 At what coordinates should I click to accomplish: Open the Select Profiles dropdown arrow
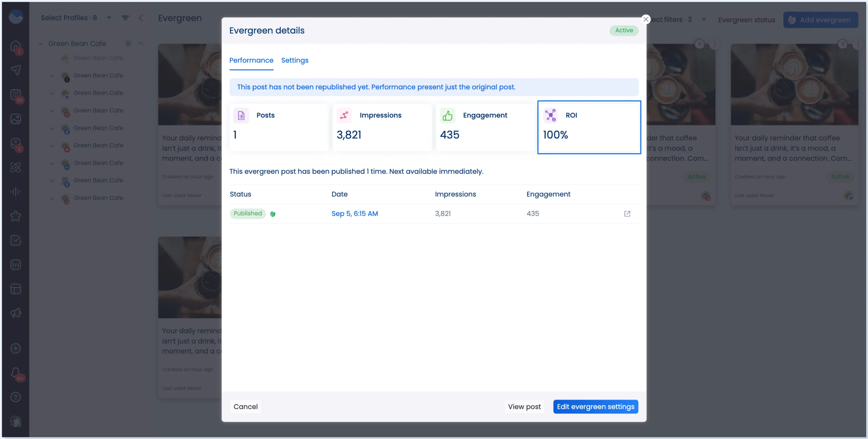click(109, 18)
